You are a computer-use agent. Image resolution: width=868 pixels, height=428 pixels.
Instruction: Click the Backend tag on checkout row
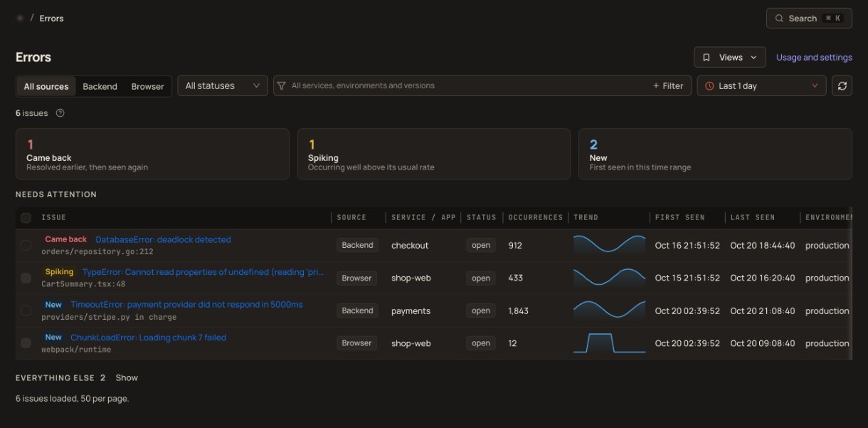[357, 245]
